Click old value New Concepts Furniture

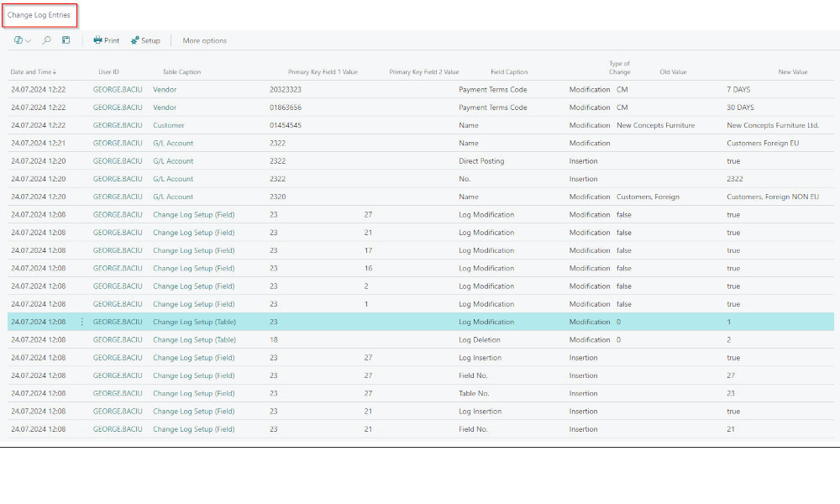coord(656,125)
